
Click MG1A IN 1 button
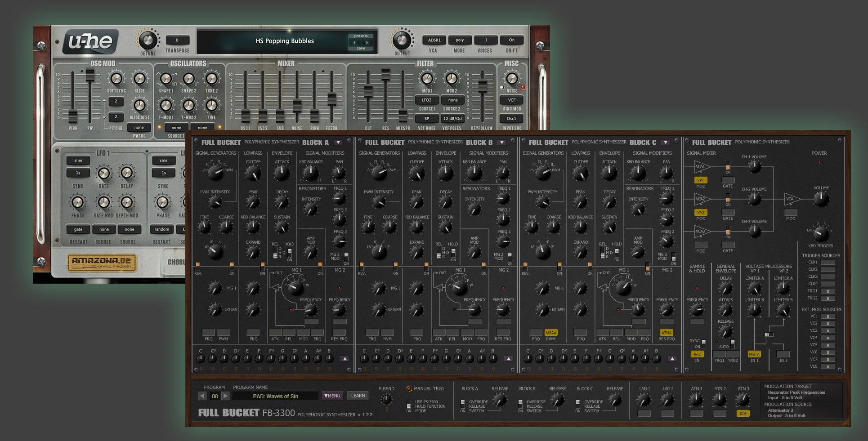tap(755, 354)
